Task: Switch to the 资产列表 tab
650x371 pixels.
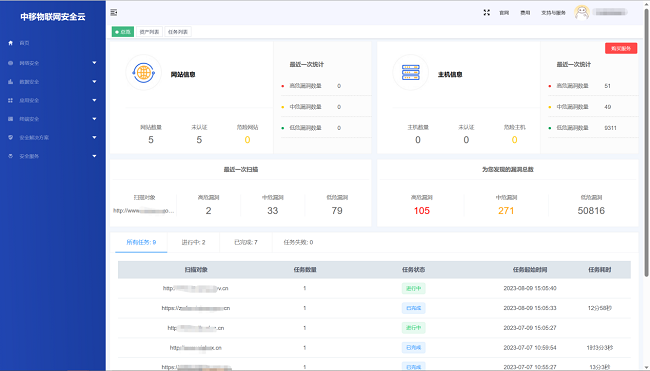Action: pos(149,32)
